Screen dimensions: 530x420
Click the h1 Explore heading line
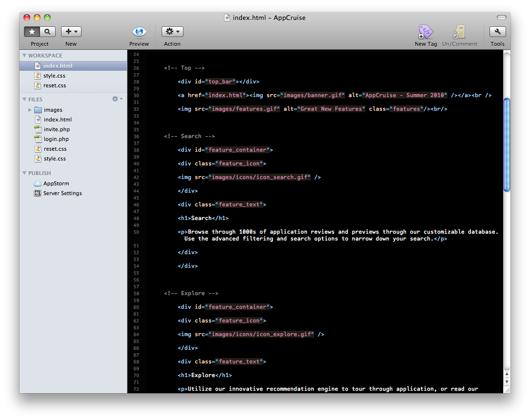click(x=205, y=376)
